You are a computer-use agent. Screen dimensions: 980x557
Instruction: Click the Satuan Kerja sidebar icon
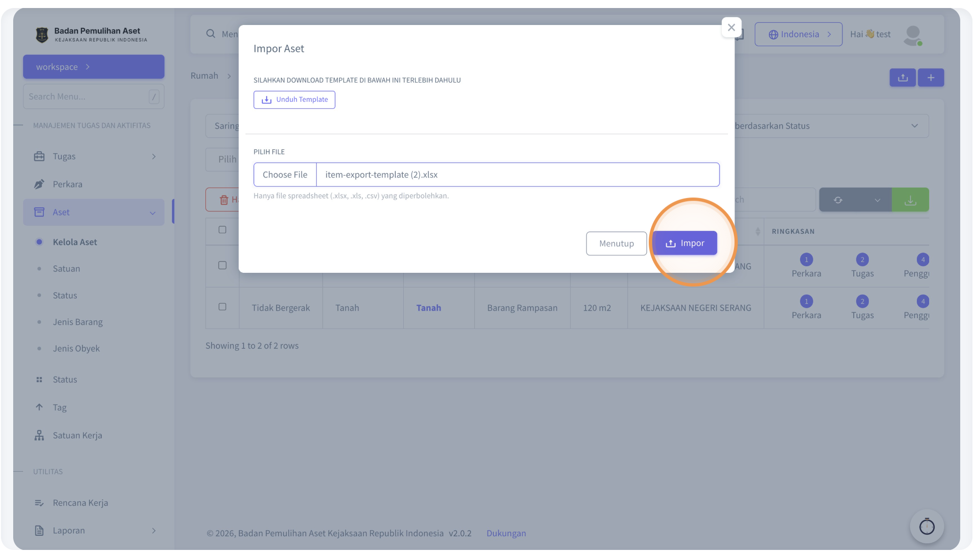39,435
